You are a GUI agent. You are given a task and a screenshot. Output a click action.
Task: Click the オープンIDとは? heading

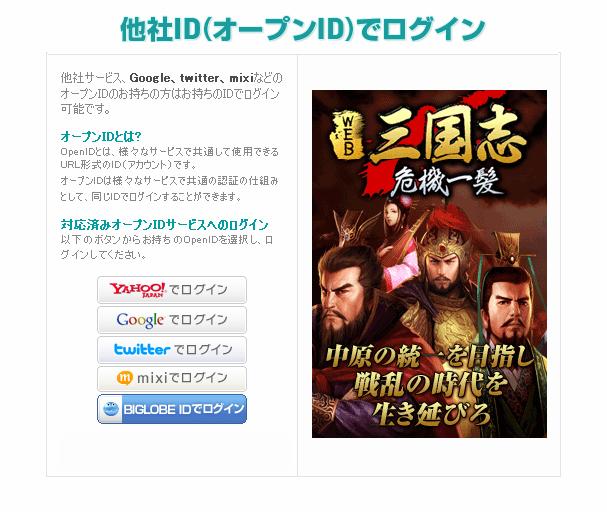(x=101, y=136)
